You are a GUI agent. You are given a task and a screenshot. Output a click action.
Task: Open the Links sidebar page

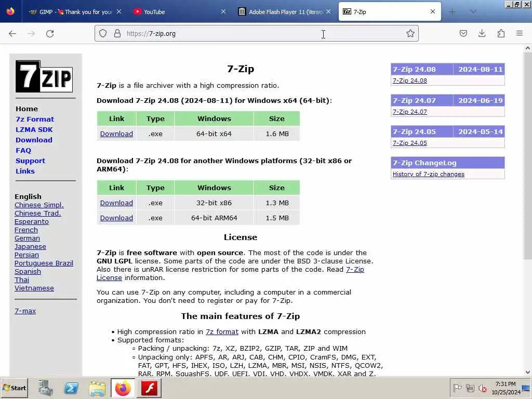[25, 171]
